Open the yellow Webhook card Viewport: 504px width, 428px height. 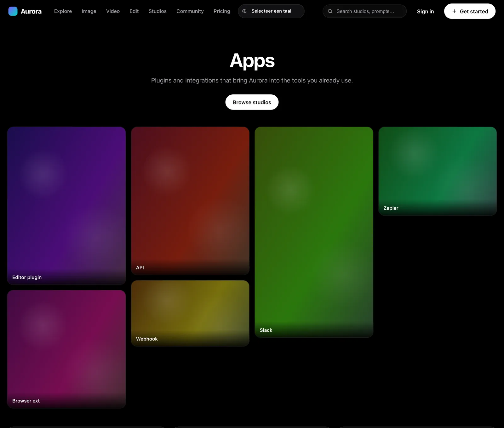pos(190,313)
